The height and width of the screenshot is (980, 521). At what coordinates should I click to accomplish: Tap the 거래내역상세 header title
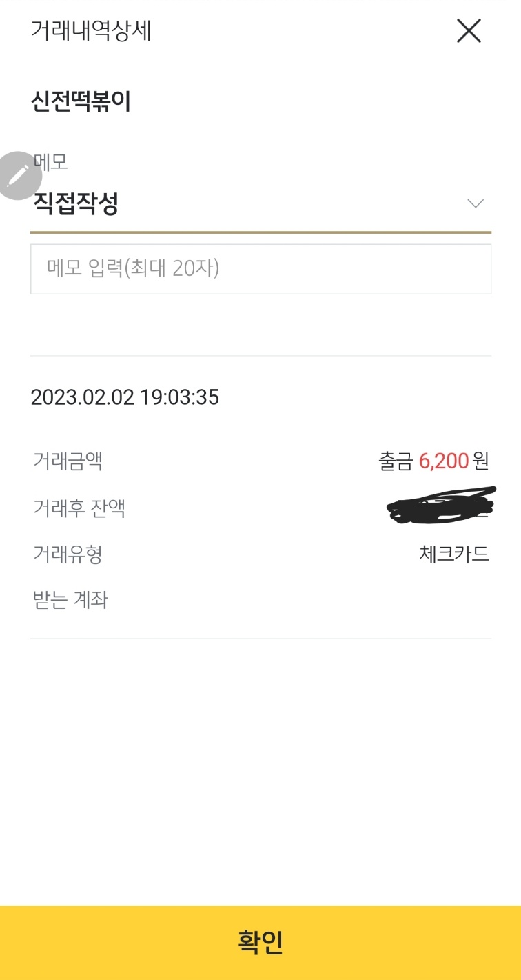click(x=91, y=31)
